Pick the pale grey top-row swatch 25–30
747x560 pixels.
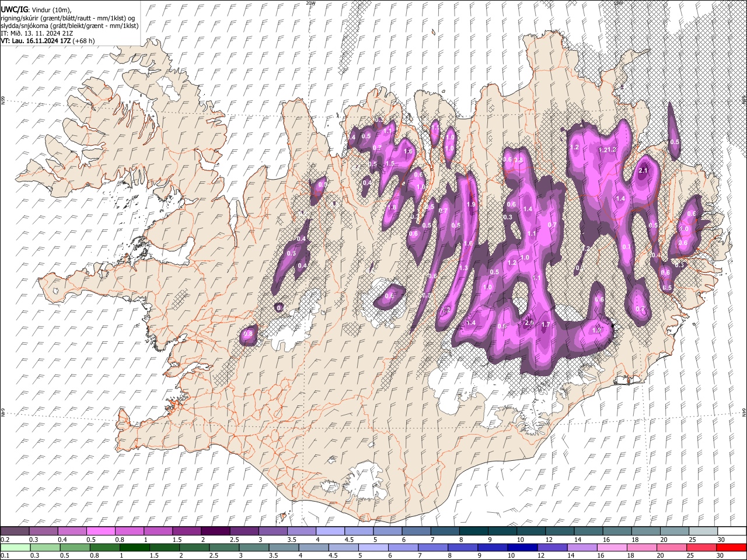(703, 531)
